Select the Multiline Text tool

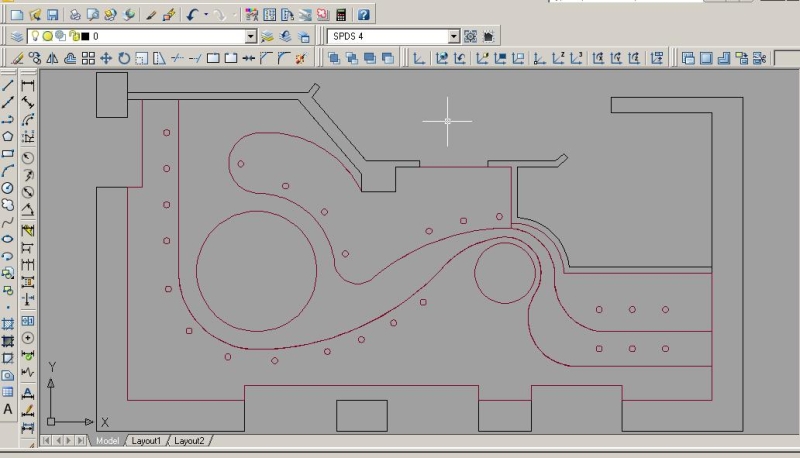point(8,409)
